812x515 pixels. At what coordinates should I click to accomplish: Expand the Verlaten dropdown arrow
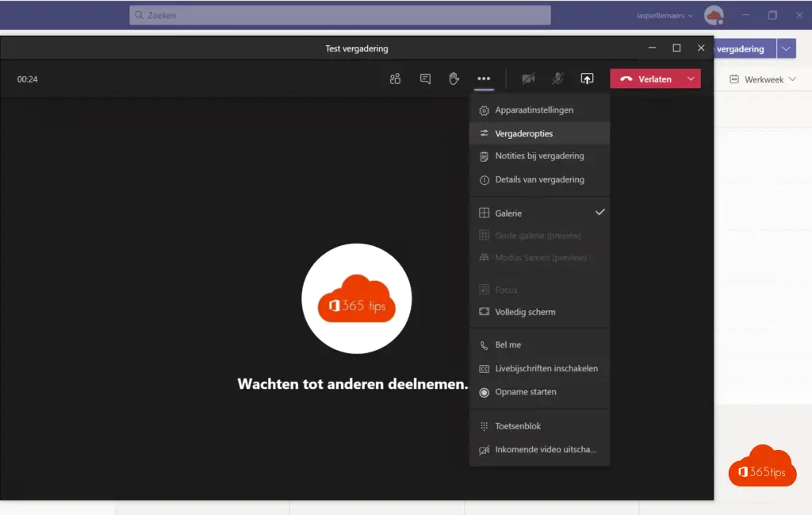[691, 79]
